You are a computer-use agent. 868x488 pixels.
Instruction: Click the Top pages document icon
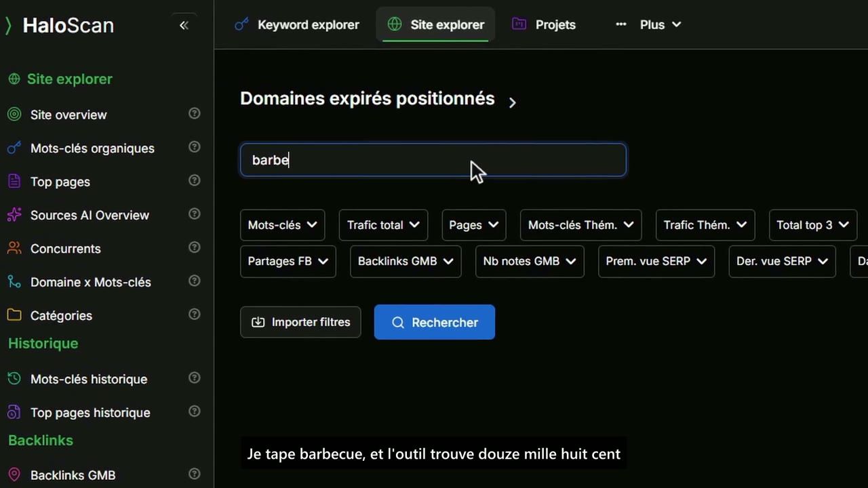pos(14,182)
